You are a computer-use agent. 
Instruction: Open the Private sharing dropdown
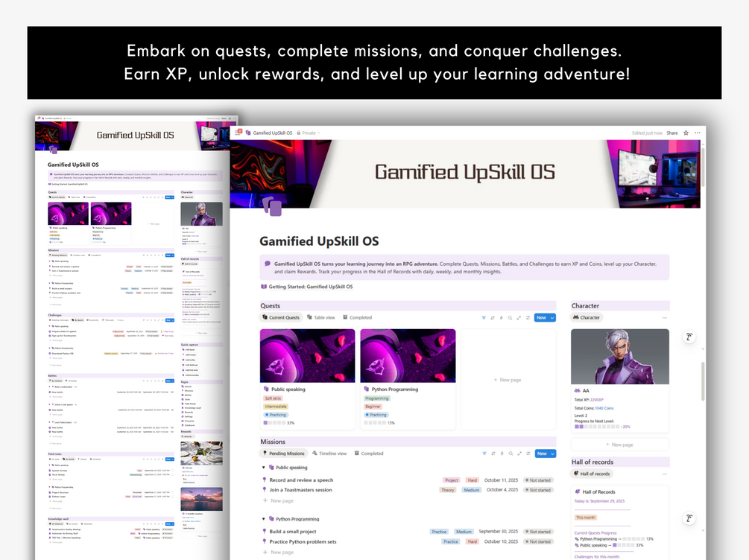pyautogui.click(x=309, y=133)
